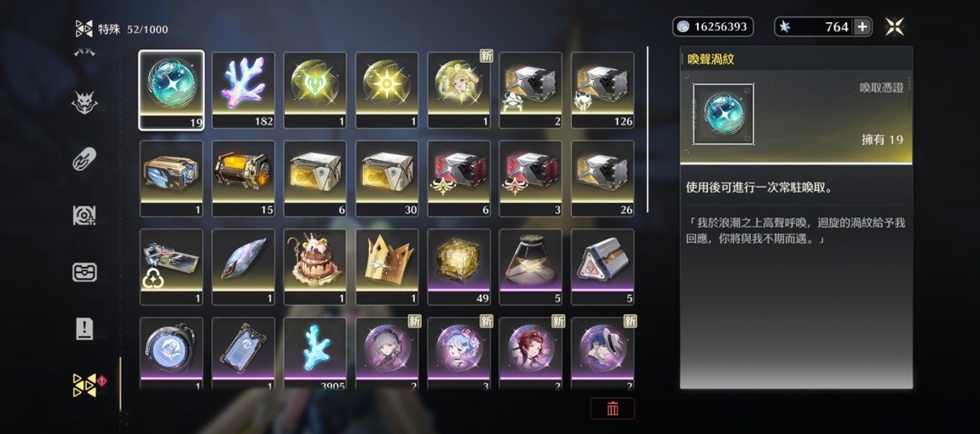Switch to the special items tab
The image size is (980, 434).
click(85, 386)
